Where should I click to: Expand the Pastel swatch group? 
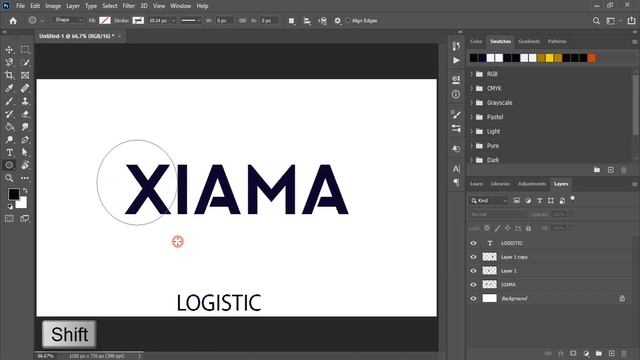pyautogui.click(x=471, y=117)
